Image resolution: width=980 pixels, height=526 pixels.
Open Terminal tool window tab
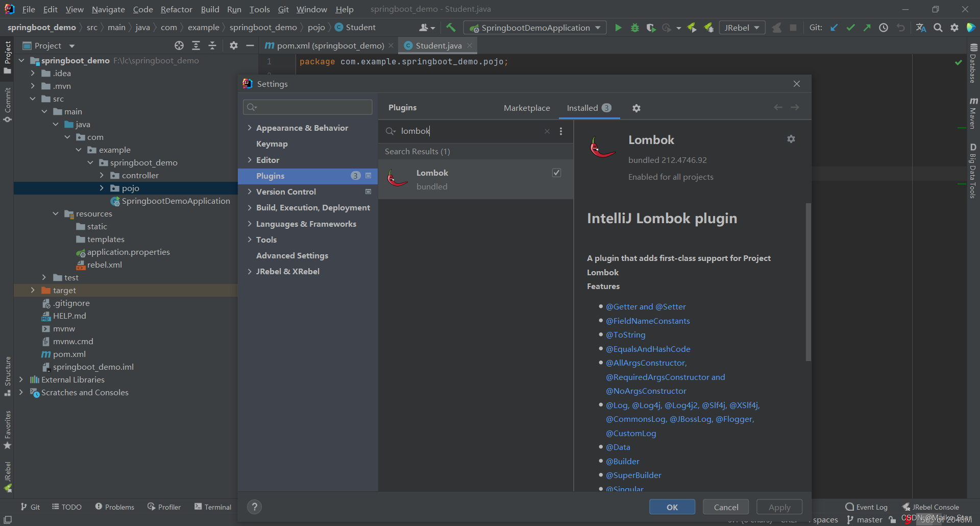213,507
